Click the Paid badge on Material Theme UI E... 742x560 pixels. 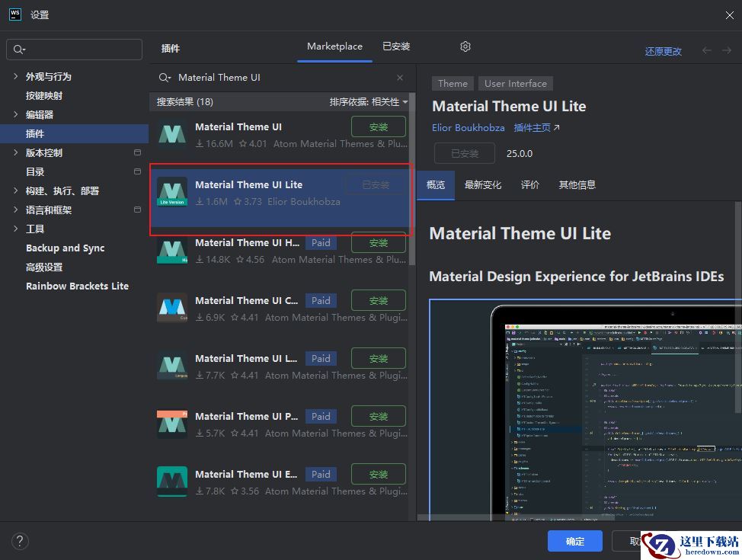coord(321,474)
